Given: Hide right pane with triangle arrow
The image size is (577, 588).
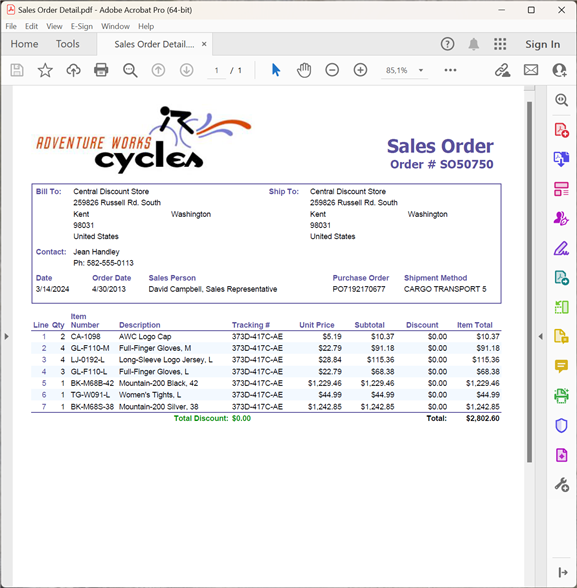Looking at the screenshot, I should click(x=540, y=336).
